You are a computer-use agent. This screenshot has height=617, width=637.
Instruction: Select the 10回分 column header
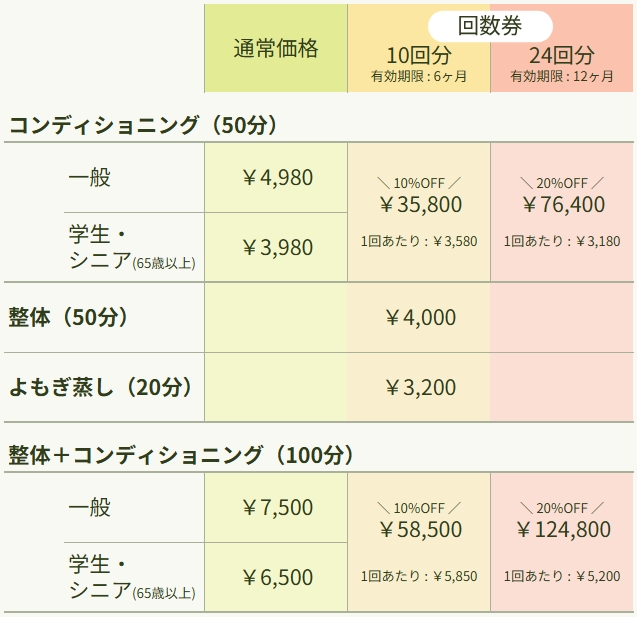419,55
